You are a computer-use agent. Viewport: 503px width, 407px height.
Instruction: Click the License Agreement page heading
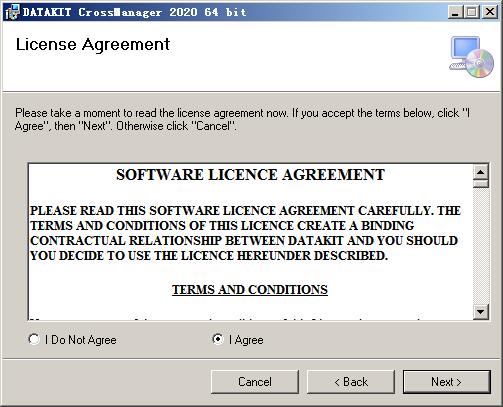[x=93, y=45]
